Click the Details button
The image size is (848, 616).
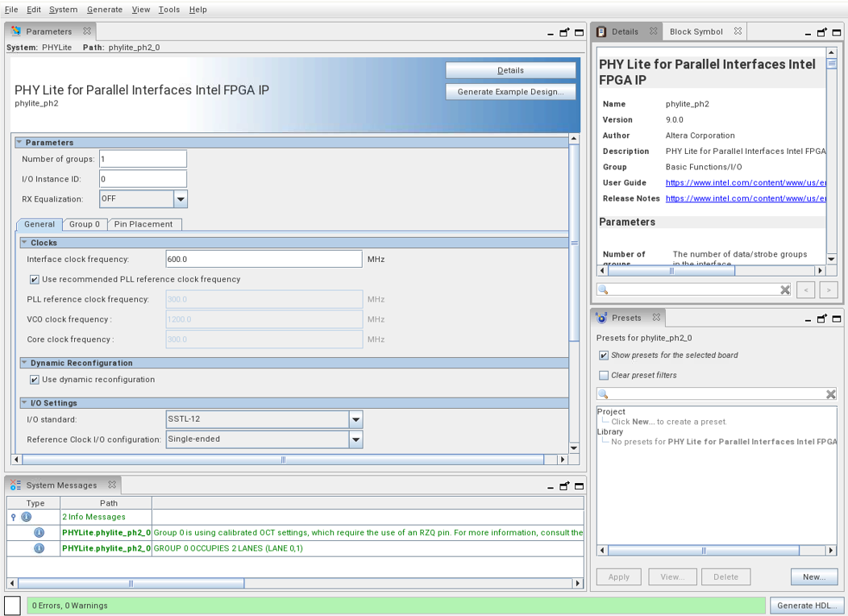[510, 70]
